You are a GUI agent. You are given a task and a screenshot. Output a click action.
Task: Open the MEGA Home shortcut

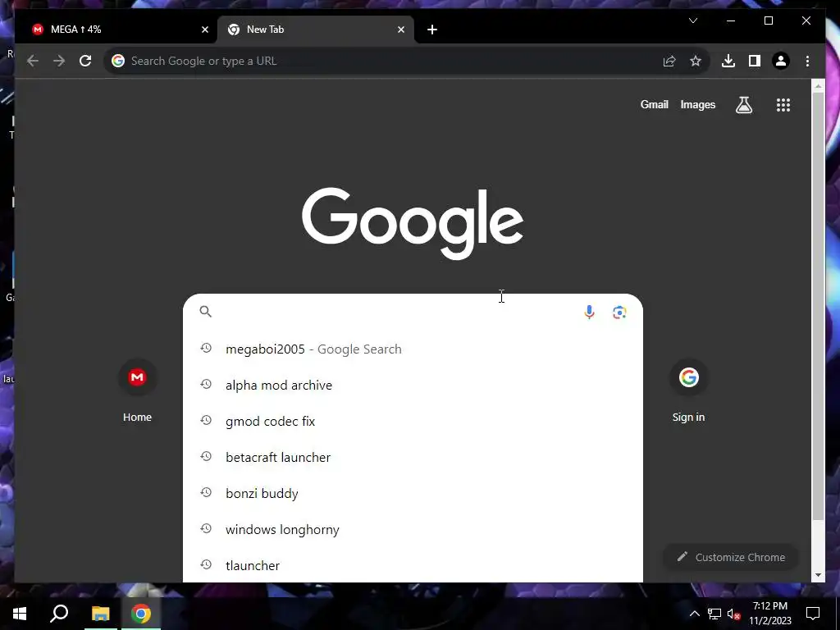(x=137, y=390)
